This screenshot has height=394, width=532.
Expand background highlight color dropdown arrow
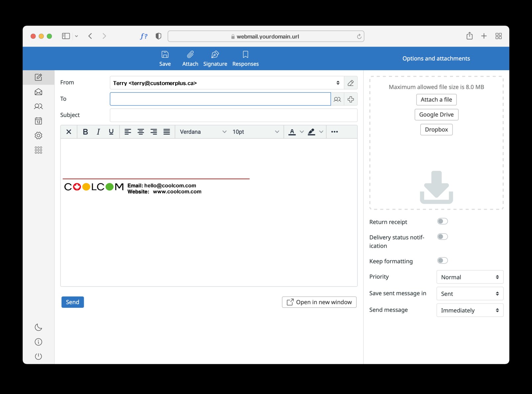point(321,132)
